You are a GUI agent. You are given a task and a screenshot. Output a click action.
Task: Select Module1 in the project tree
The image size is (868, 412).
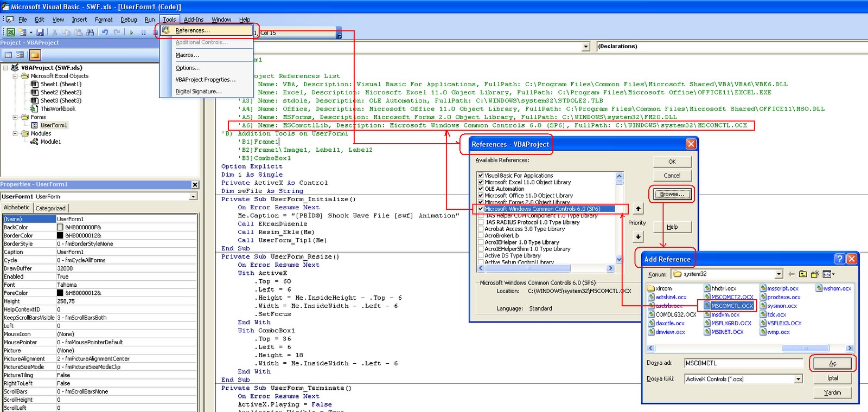pos(50,141)
